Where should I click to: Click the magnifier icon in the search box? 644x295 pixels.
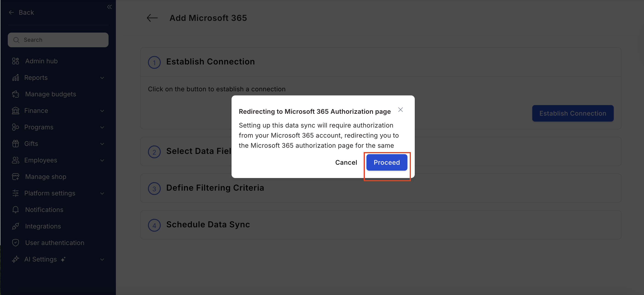[16, 40]
